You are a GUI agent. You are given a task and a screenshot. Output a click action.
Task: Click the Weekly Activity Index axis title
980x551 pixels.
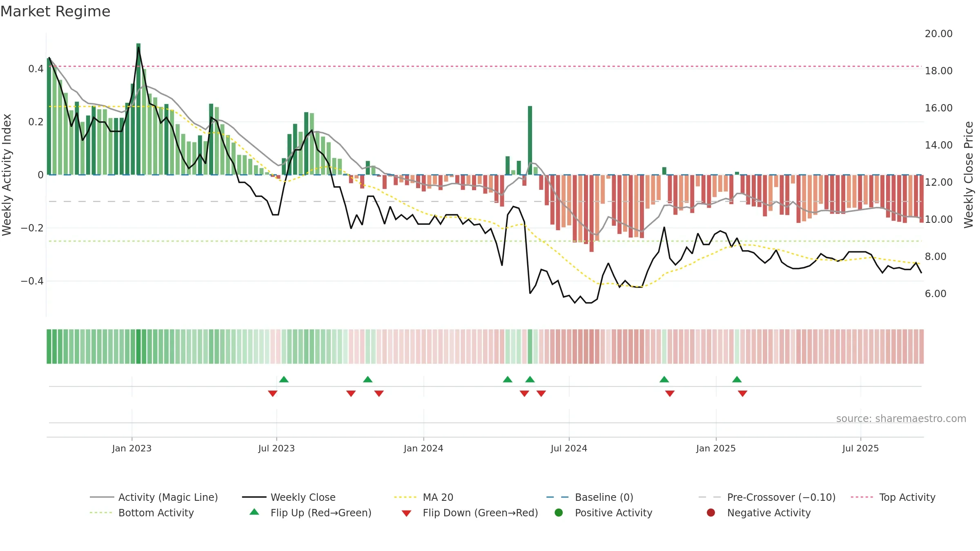tap(7, 175)
